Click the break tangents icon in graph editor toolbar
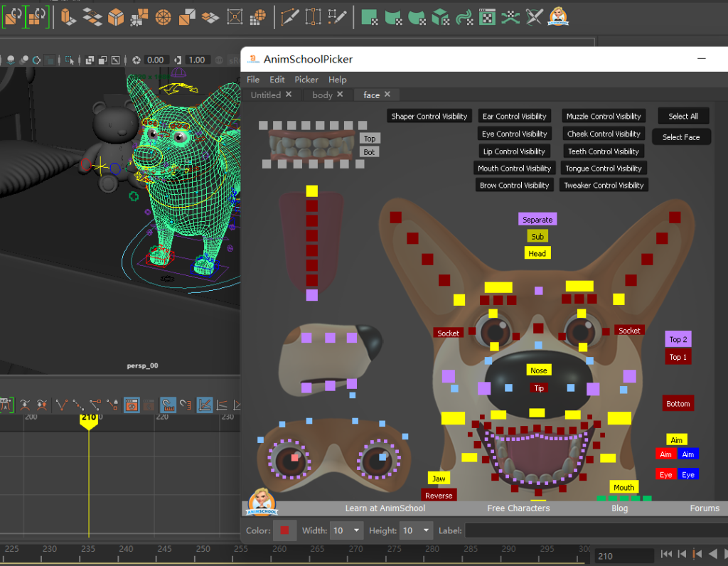 coord(61,405)
